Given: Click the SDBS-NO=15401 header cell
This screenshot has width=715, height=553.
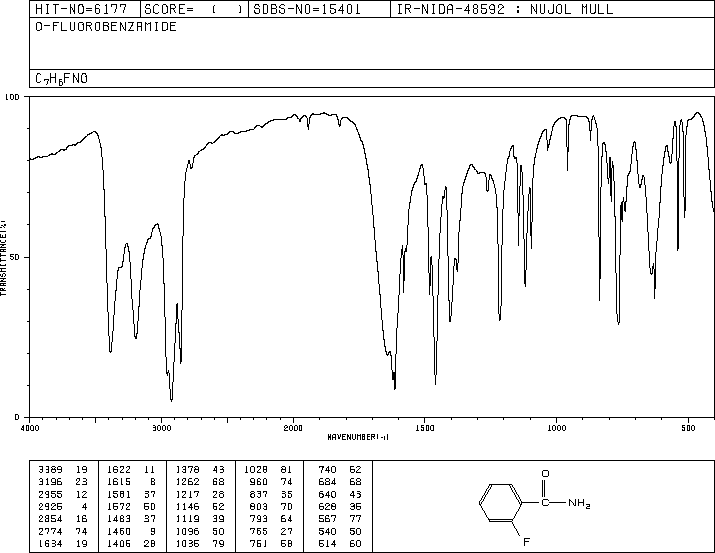Looking at the screenshot, I should 319,9.
